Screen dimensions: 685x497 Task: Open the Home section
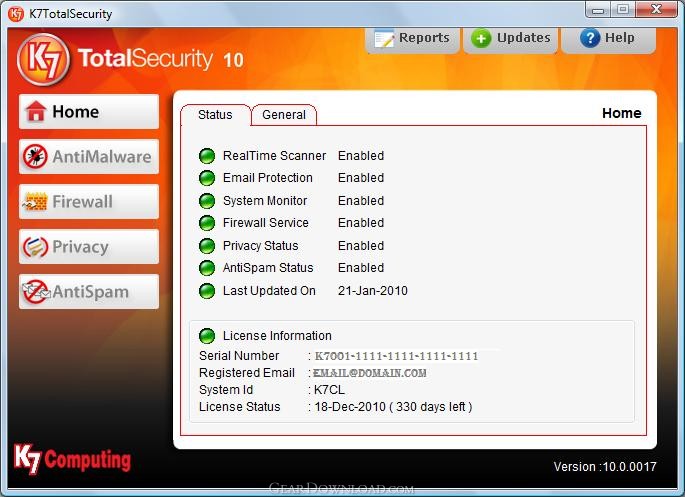[89, 111]
